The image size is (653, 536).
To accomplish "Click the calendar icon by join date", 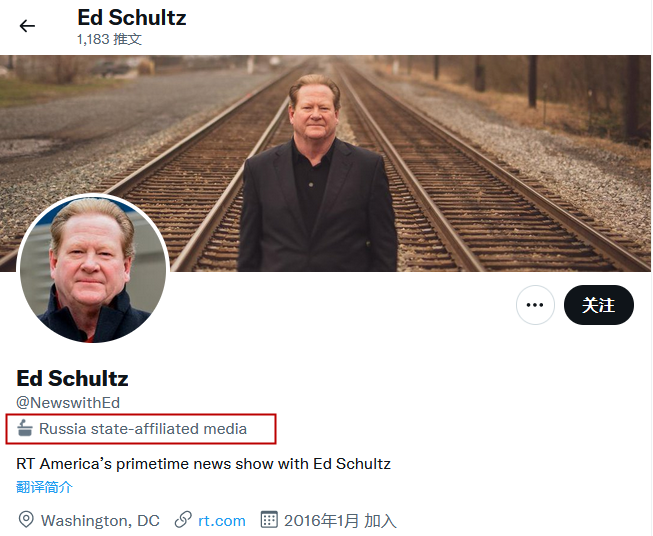I will [x=269, y=520].
